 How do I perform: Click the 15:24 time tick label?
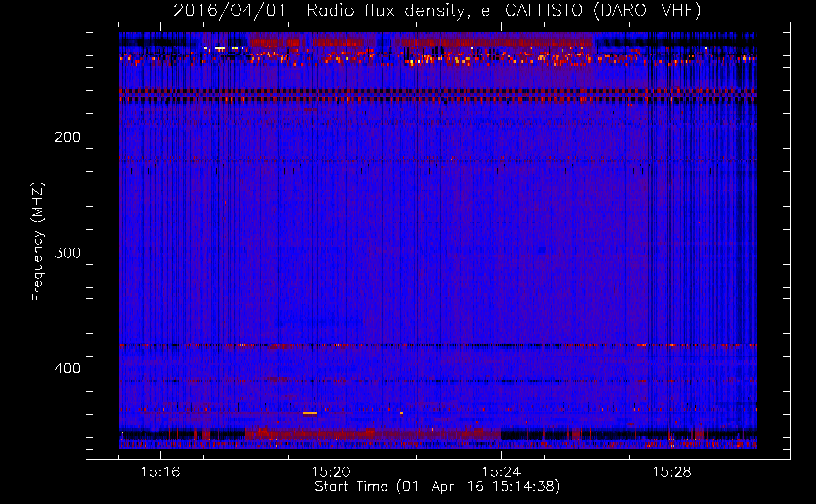(x=501, y=472)
